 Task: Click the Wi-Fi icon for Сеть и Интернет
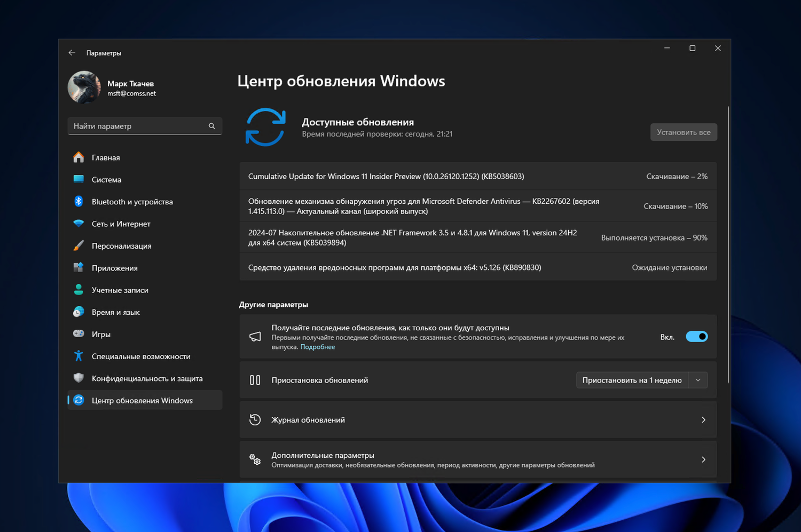78,224
